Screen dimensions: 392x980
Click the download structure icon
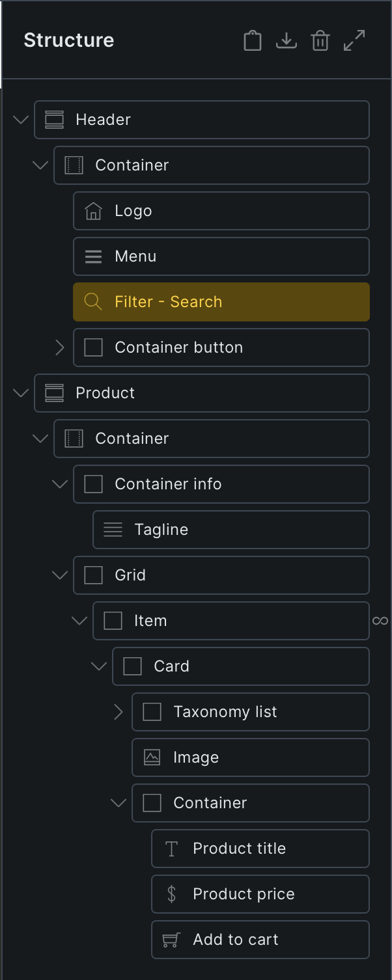(x=287, y=40)
